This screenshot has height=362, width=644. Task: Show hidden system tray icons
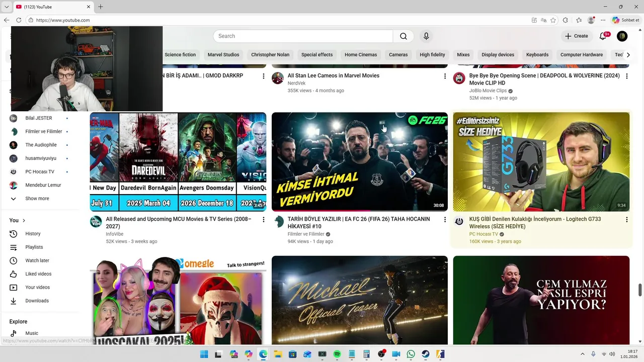pos(583,354)
